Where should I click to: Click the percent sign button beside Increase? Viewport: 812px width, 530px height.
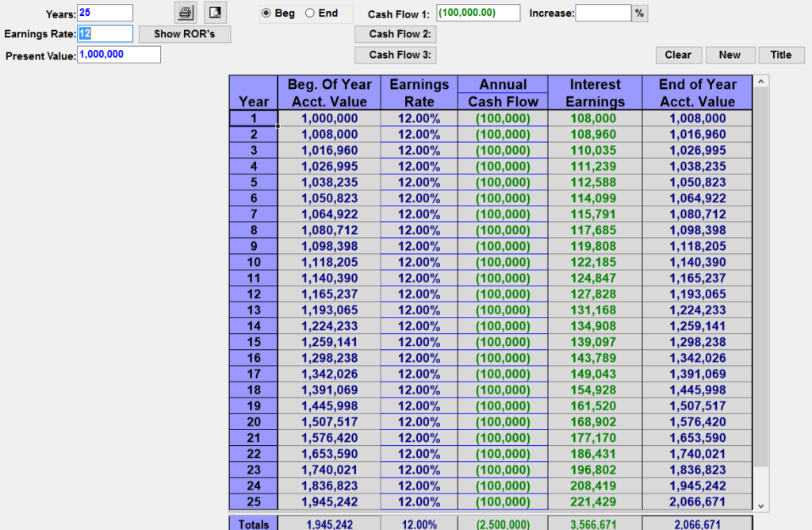[639, 13]
